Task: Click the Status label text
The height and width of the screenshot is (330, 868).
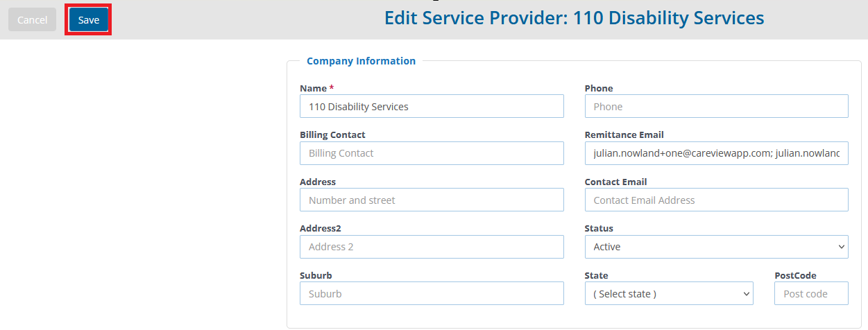Action: [x=599, y=229]
